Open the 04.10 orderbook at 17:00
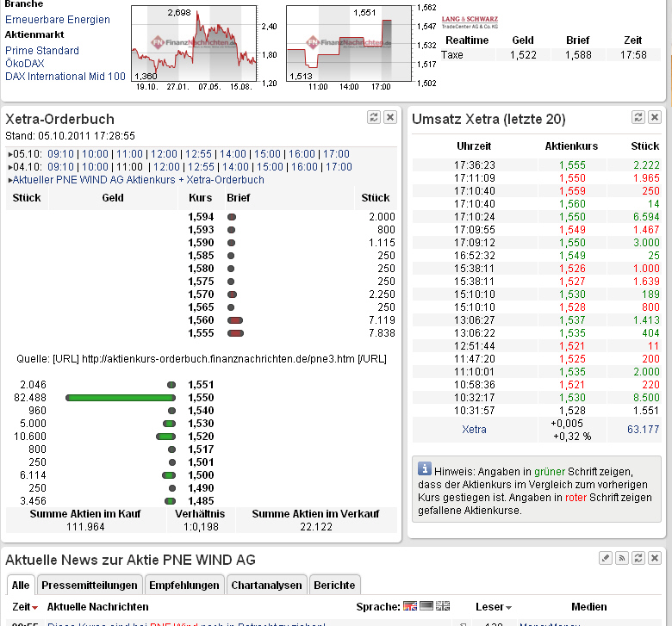Screen dimensions: 672x626 point(339,167)
